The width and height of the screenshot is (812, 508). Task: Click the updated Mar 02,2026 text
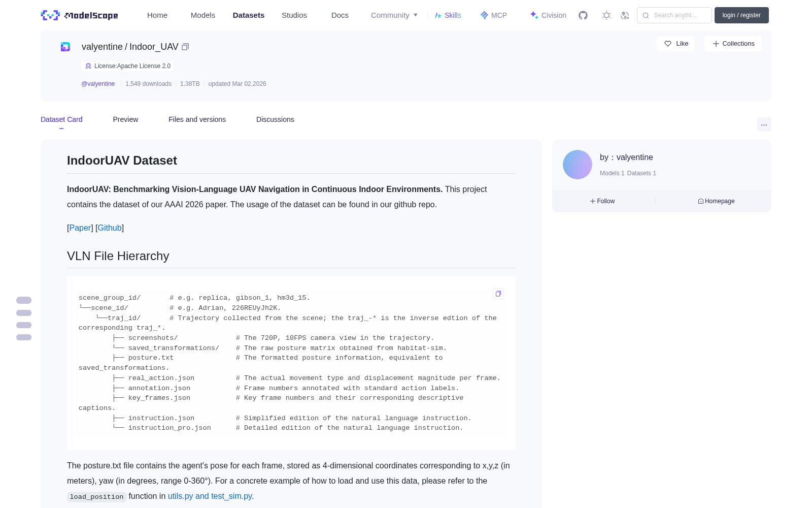pyautogui.click(x=237, y=84)
